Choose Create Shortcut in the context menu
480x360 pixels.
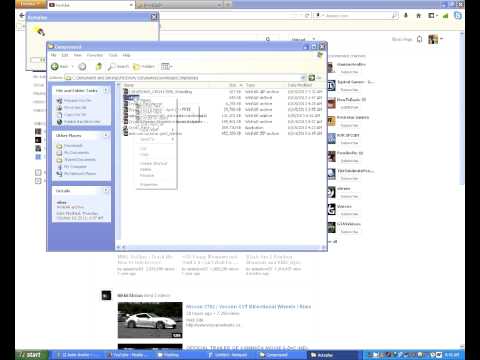pyautogui.click(x=153, y=163)
